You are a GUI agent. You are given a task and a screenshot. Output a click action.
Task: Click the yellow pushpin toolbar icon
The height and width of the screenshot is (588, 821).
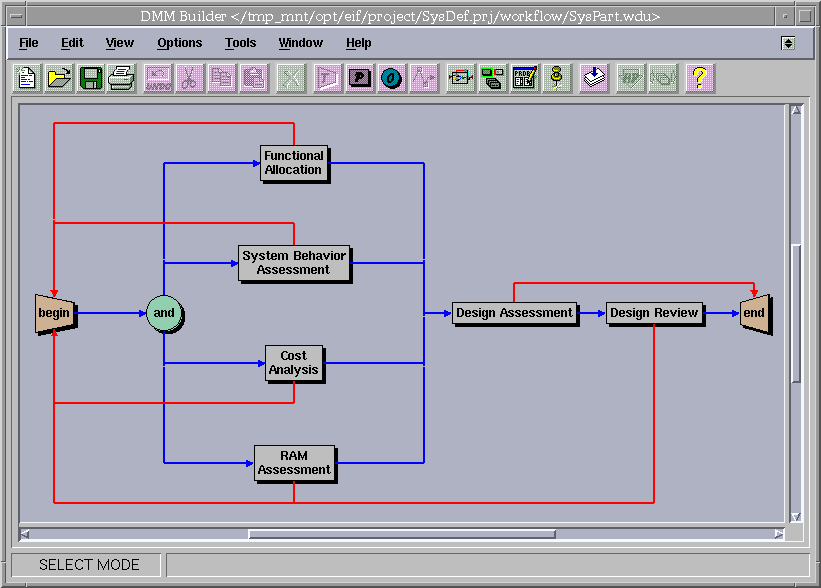tap(556, 77)
